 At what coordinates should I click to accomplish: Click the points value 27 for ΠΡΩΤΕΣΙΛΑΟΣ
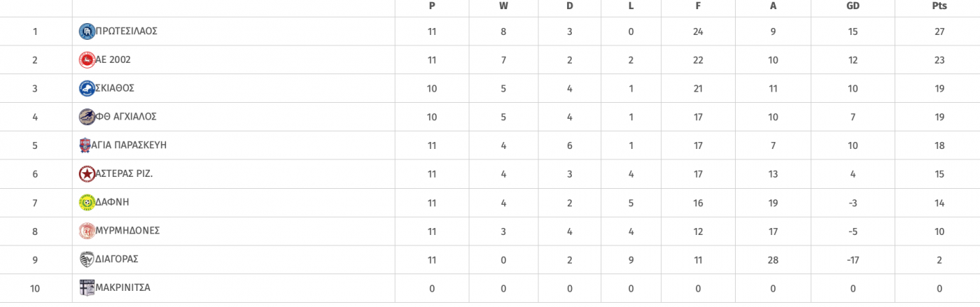939,31
